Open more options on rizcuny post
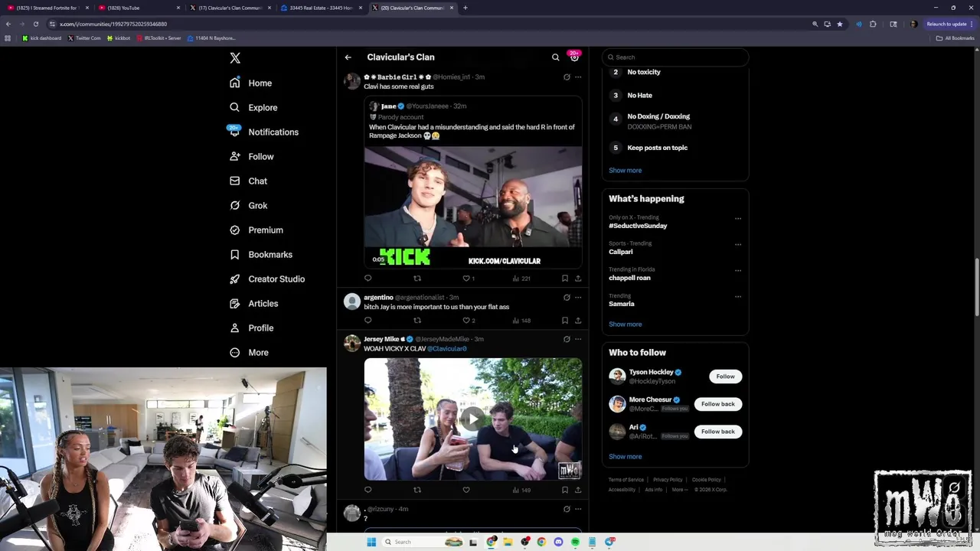 tap(578, 509)
